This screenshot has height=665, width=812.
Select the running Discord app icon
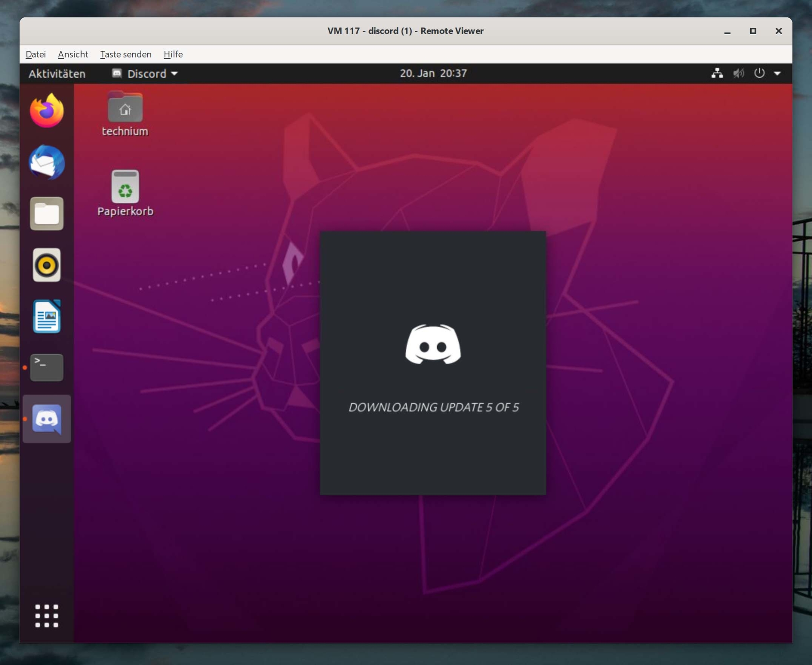coord(46,419)
